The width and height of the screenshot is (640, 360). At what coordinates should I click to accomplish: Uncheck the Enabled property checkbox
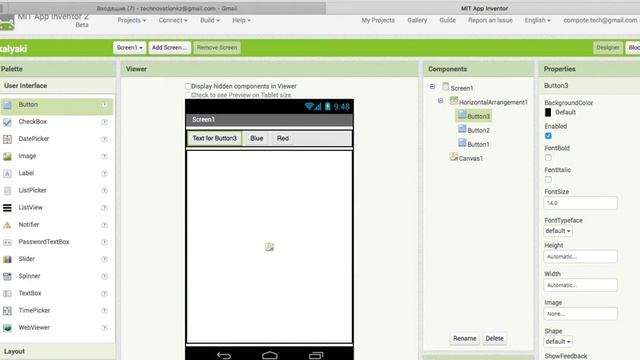pyautogui.click(x=548, y=136)
